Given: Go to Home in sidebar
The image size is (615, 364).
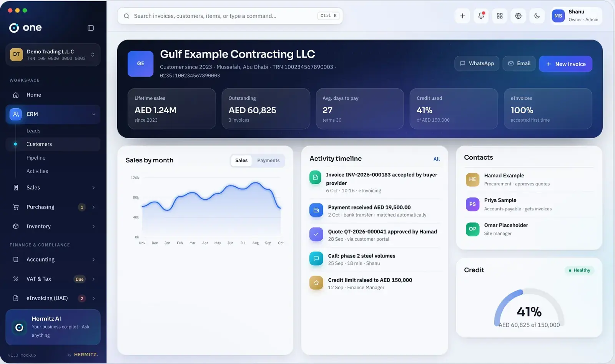Looking at the screenshot, I should click(x=53, y=95).
